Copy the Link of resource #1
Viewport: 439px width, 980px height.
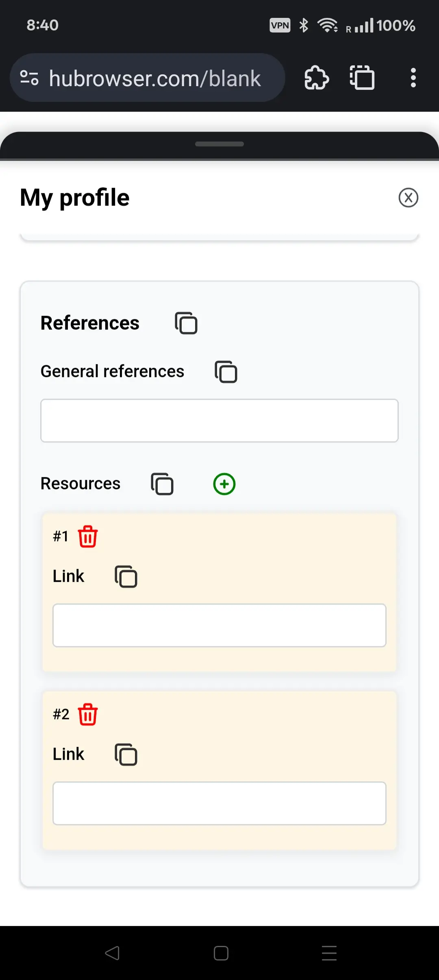point(126,577)
